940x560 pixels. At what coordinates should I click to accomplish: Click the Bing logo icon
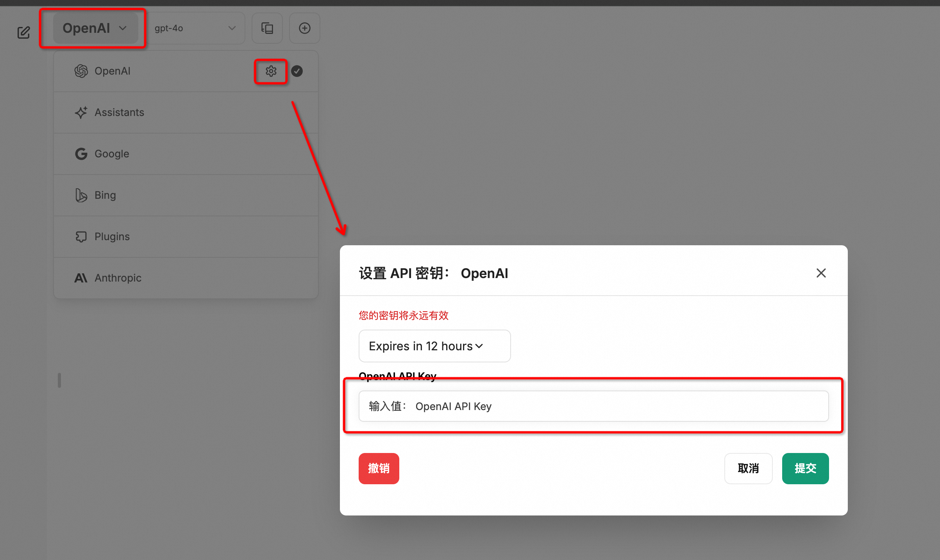point(81,195)
